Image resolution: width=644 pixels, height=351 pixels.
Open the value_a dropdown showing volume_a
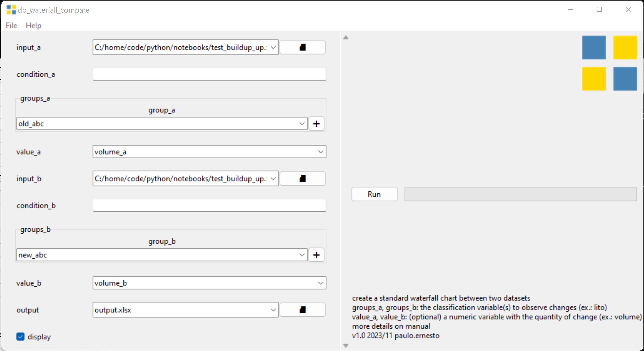pyautogui.click(x=321, y=152)
